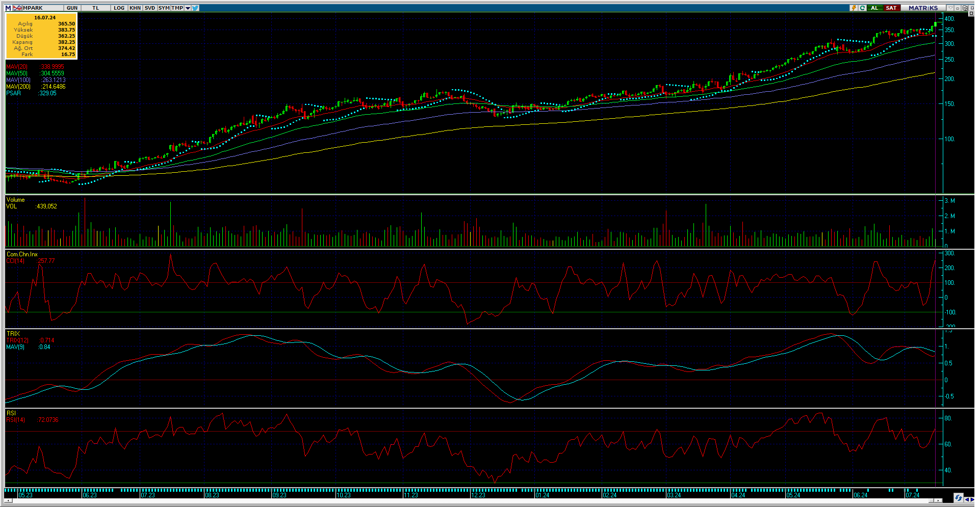980x507 pixels.
Task: Toggle LOG scale on the chart
Action: [x=119, y=8]
